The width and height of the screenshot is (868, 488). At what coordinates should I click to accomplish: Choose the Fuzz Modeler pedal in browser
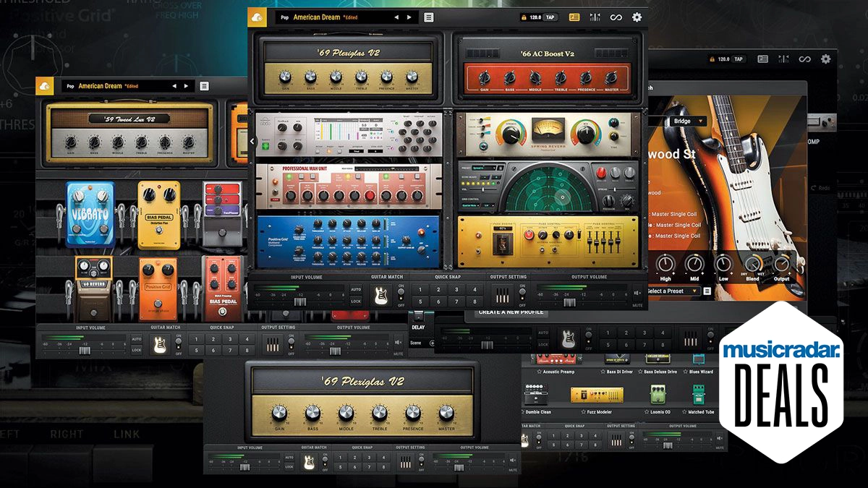point(596,395)
